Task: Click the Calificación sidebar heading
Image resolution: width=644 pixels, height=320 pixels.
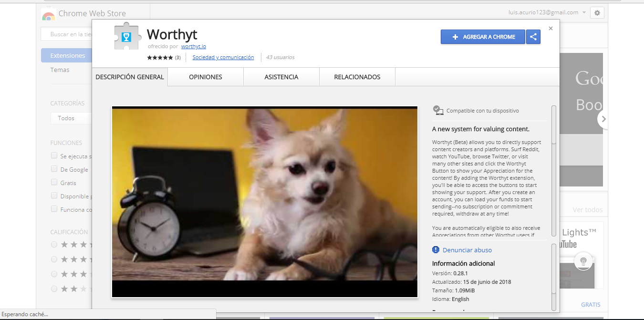Action: tap(69, 232)
